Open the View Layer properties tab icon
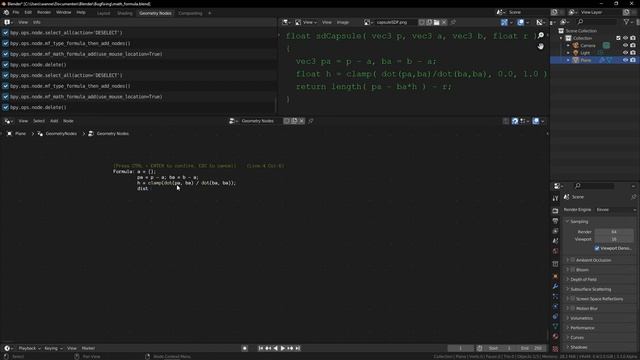 (x=555, y=231)
